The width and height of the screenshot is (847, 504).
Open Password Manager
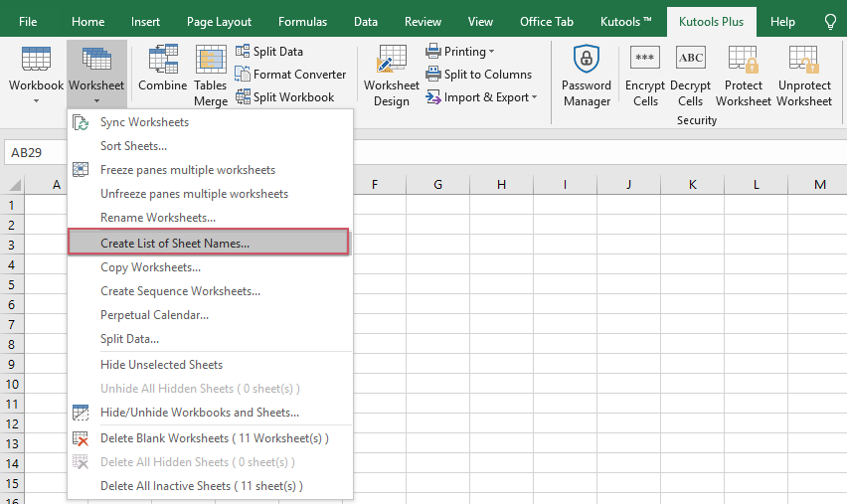coord(587,78)
